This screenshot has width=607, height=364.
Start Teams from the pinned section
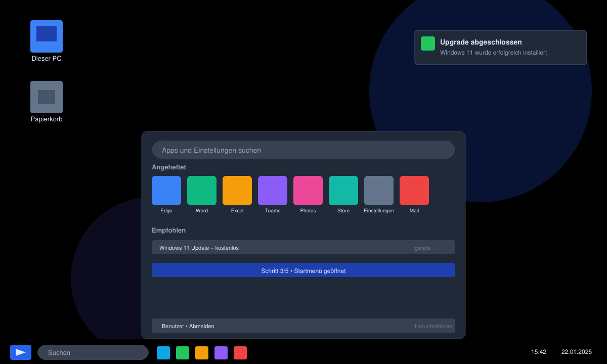(x=273, y=191)
